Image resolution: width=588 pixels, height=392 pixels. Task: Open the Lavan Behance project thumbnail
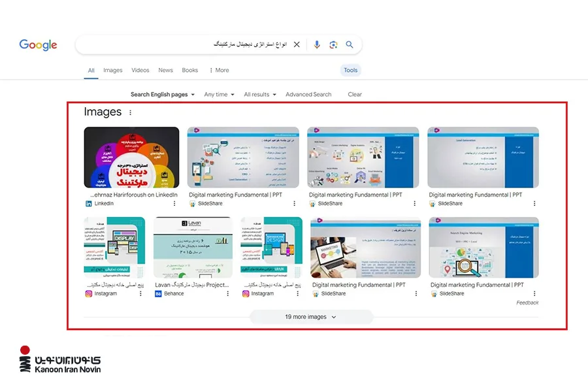(193, 247)
